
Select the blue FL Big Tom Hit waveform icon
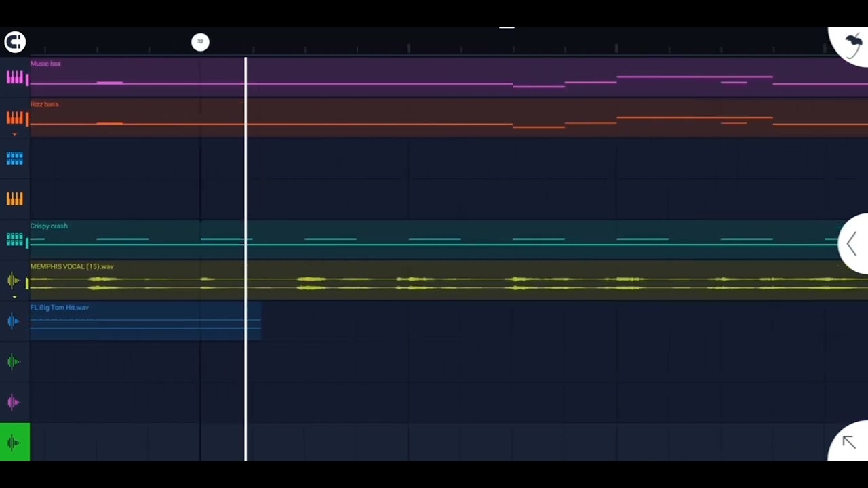pos(14,321)
